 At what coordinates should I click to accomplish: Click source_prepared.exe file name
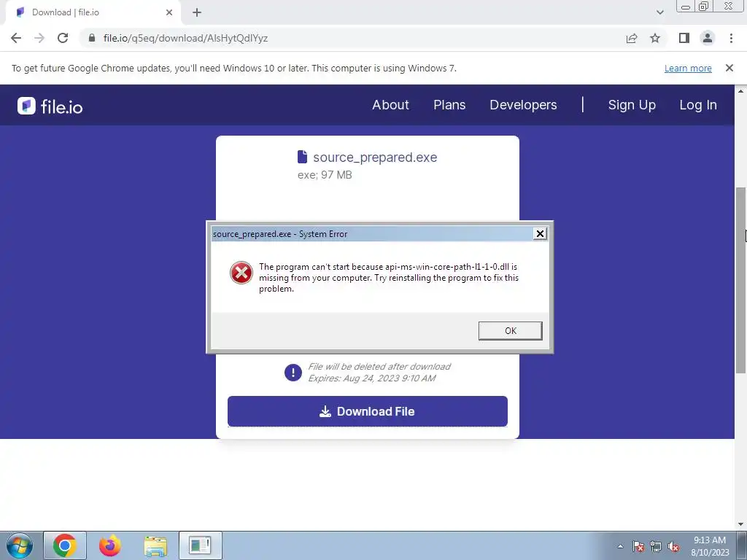(x=375, y=157)
